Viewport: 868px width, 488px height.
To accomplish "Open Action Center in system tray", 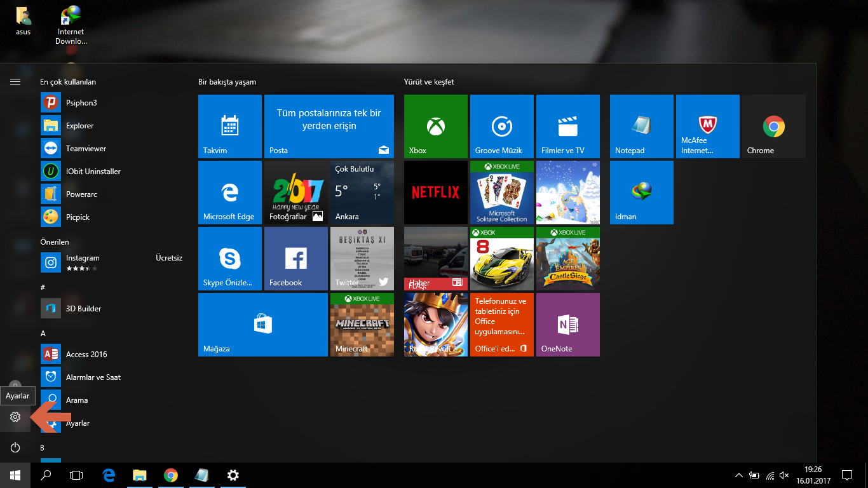I will point(848,475).
